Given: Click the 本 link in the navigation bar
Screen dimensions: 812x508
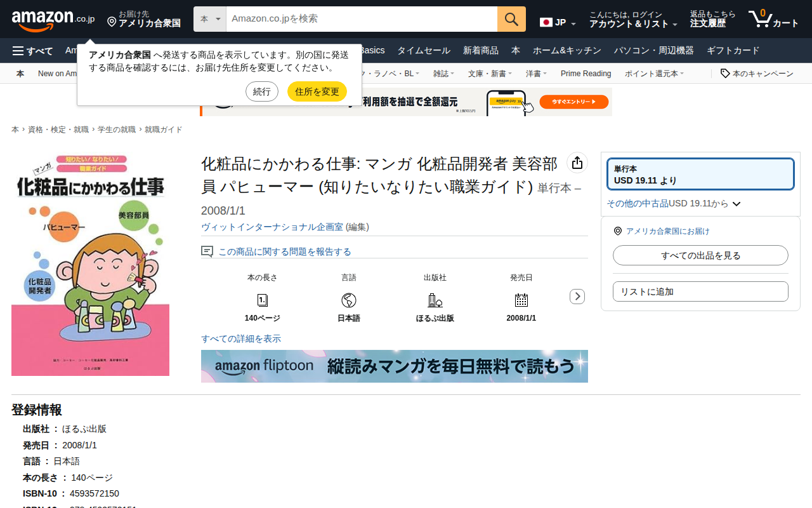Looking at the screenshot, I should 516,51.
